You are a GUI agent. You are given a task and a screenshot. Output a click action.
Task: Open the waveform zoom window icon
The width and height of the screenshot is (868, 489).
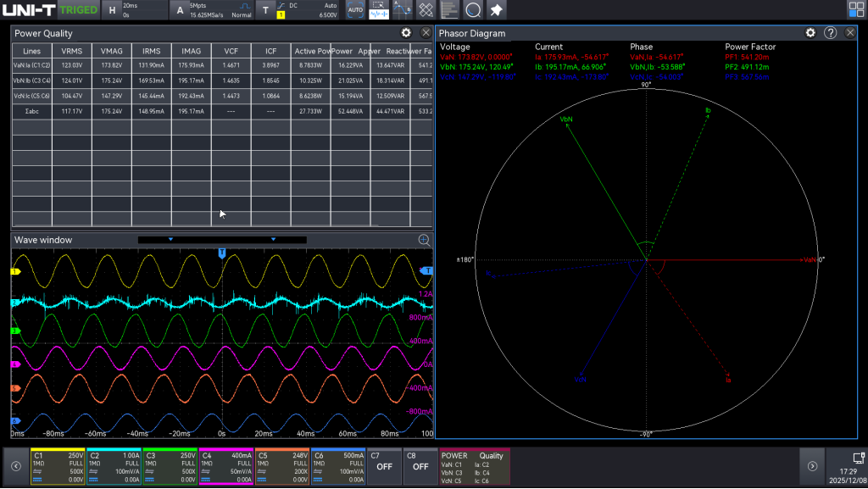pos(379,10)
